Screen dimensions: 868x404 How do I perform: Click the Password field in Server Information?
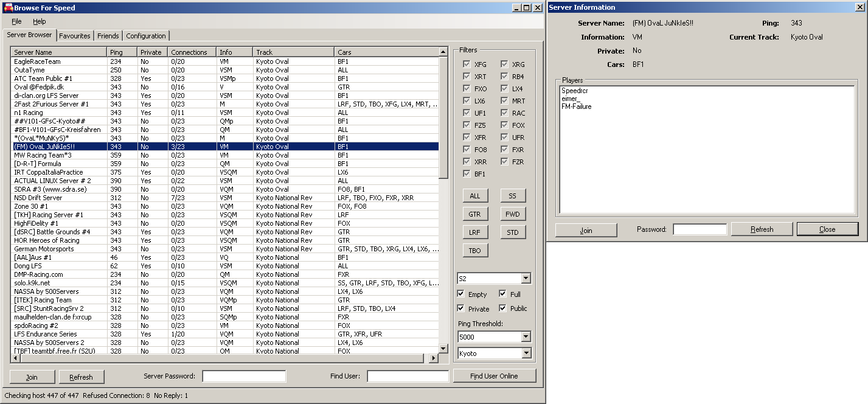(700, 229)
